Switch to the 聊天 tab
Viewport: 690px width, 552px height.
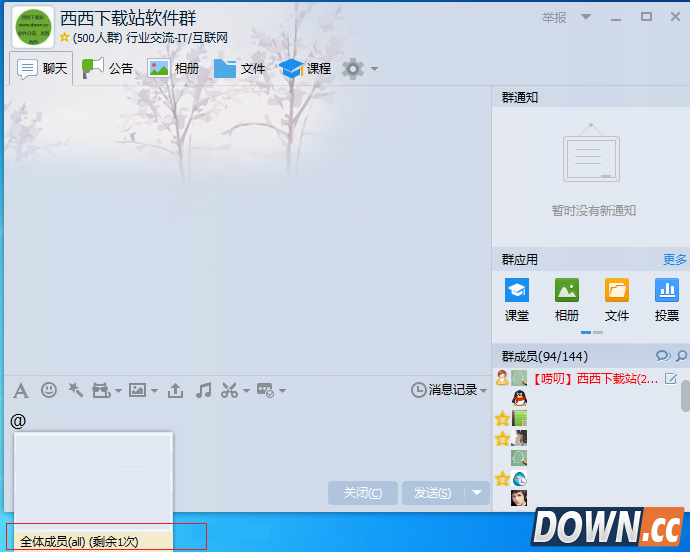tap(42, 69)
